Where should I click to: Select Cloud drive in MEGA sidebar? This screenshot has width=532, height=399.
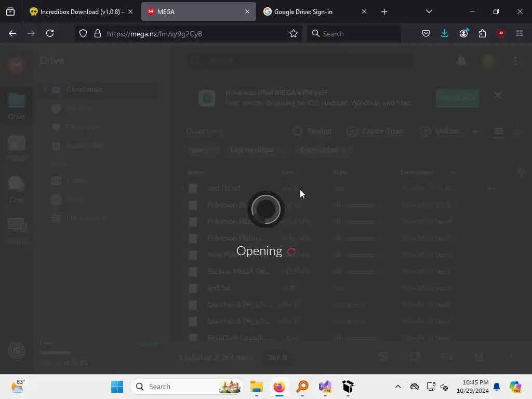(x=98, y=89)
